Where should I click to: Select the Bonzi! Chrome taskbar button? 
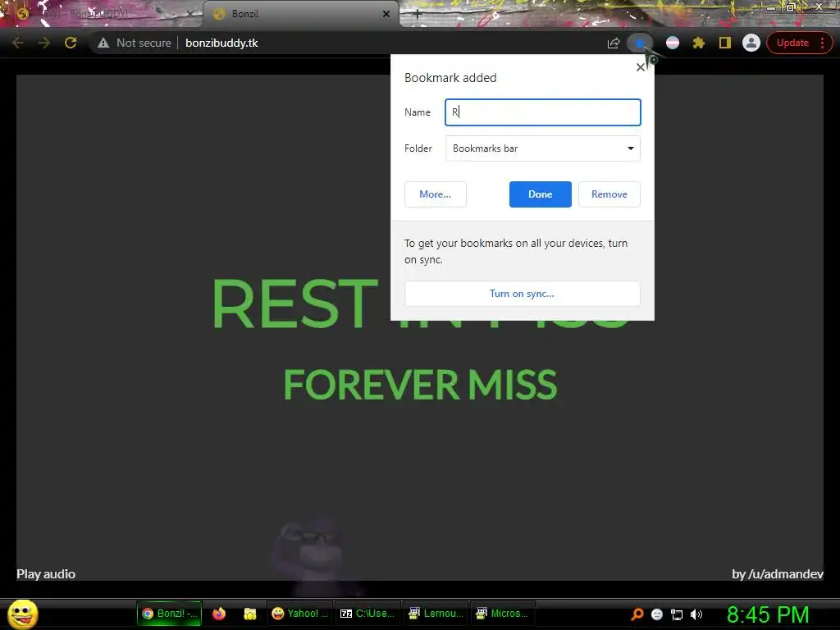click(170, 614)
